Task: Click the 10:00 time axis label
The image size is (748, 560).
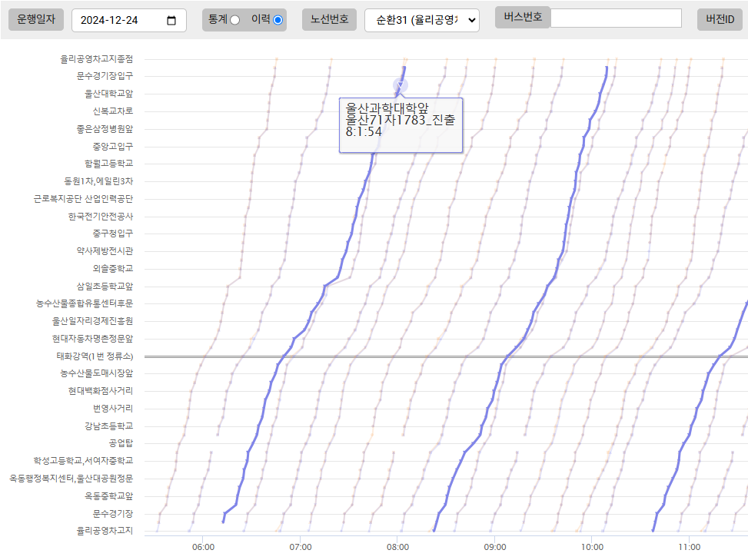Action: click(592, 547)
